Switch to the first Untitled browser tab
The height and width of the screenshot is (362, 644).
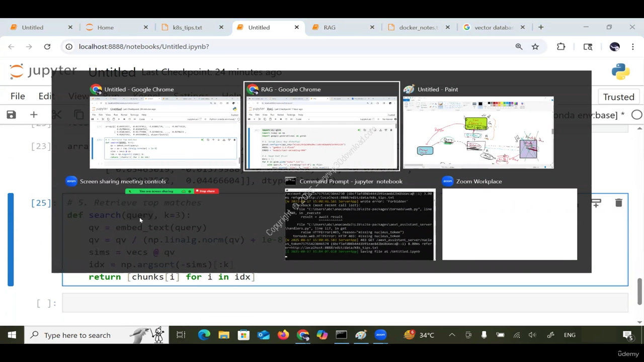pos(33,27)
